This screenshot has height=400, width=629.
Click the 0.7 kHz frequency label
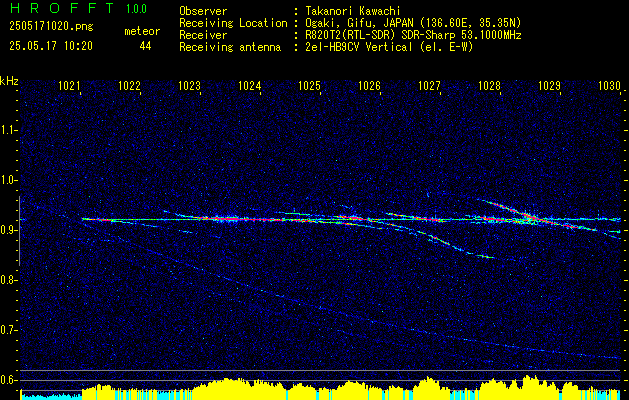7,330
